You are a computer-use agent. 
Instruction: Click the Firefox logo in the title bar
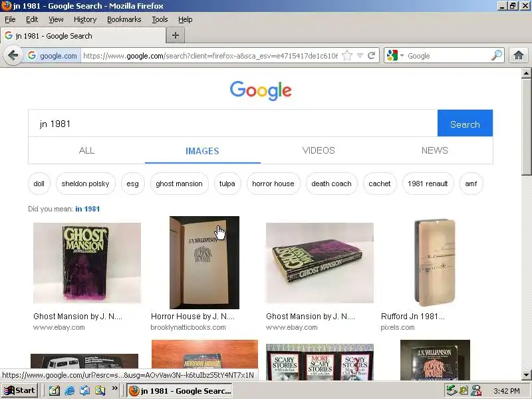pos(6,6)
